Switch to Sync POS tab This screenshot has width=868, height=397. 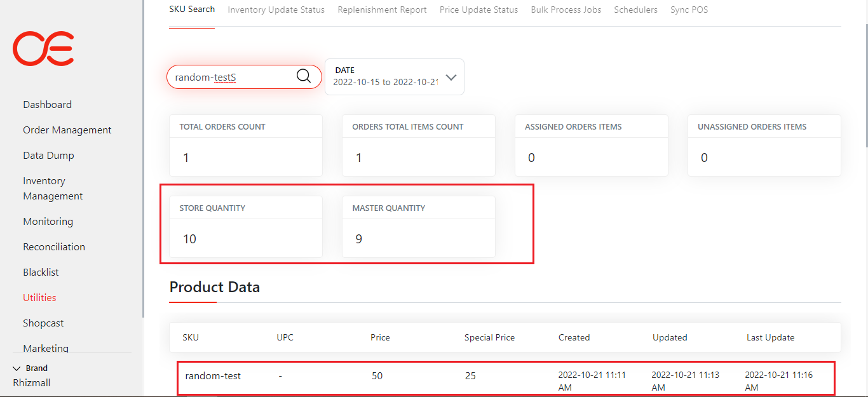point(689,10)
